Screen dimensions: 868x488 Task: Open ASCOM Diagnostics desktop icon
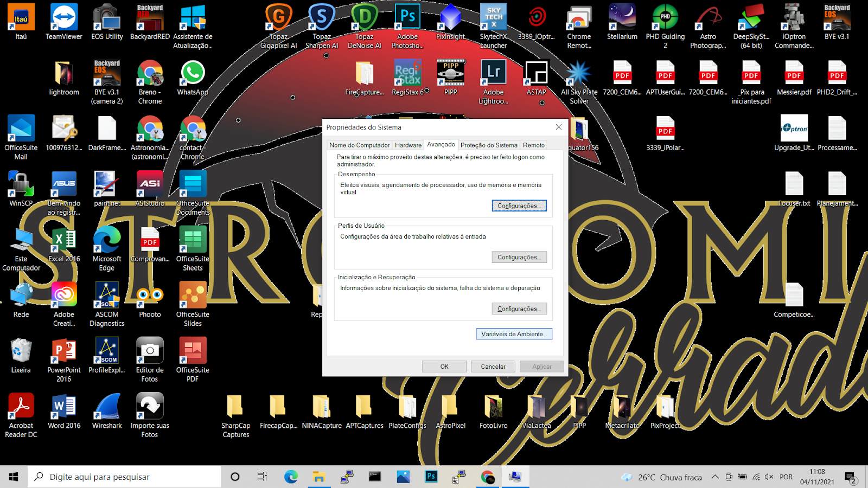pyautogui.click(x=107, y=304)
